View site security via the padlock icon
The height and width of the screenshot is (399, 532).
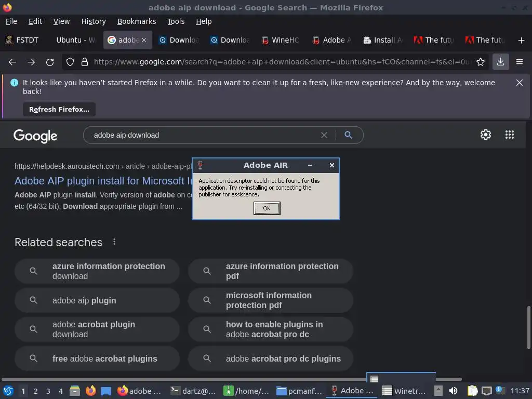[x=85, y=62]
